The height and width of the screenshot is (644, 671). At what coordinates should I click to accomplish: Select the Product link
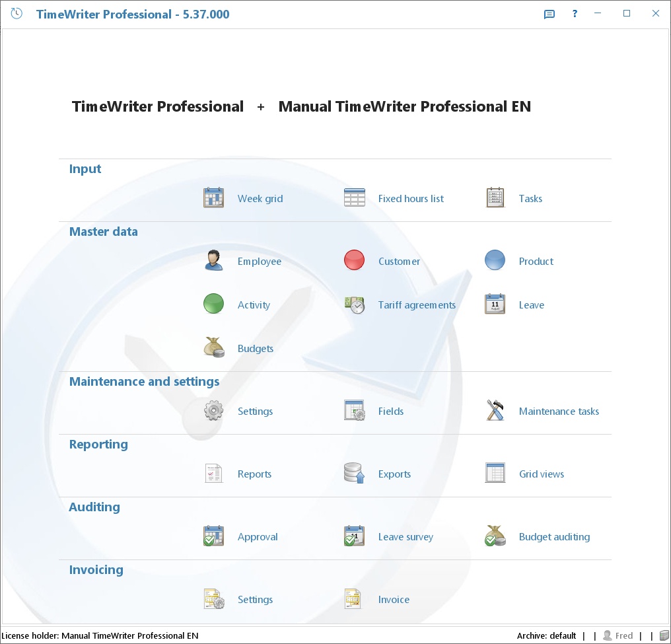(536, 262)
